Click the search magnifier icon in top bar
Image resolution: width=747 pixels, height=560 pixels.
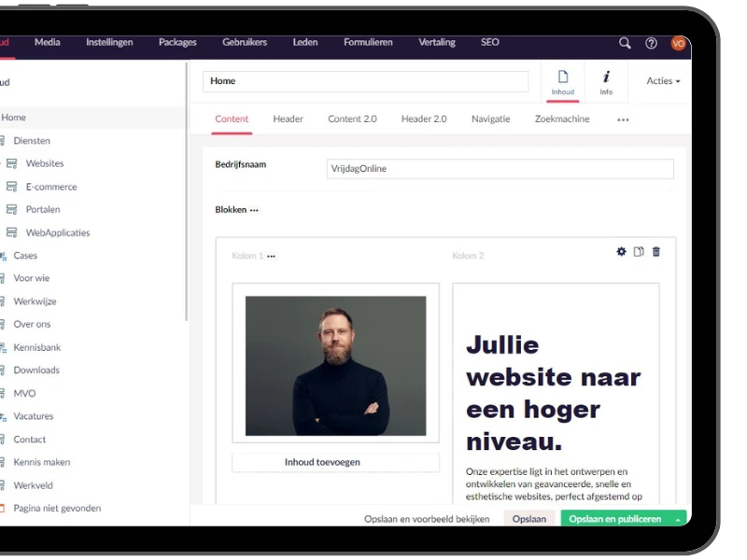(625, 43)
